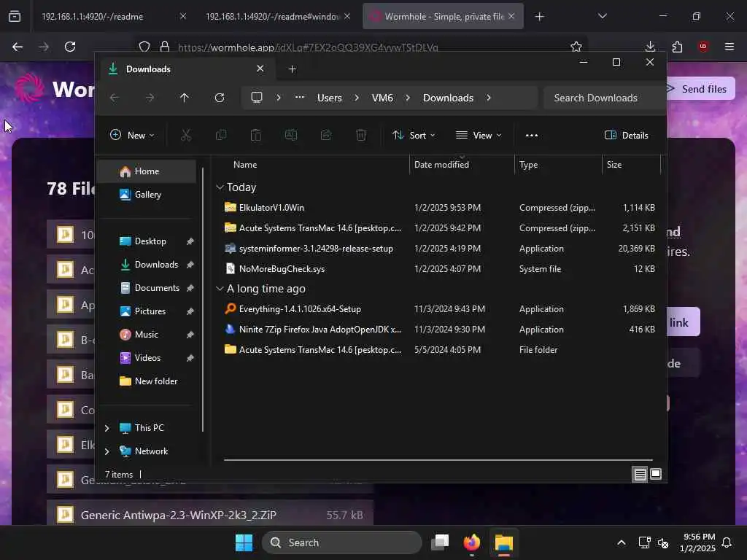Click the Send files button on Wormhole

700,89
